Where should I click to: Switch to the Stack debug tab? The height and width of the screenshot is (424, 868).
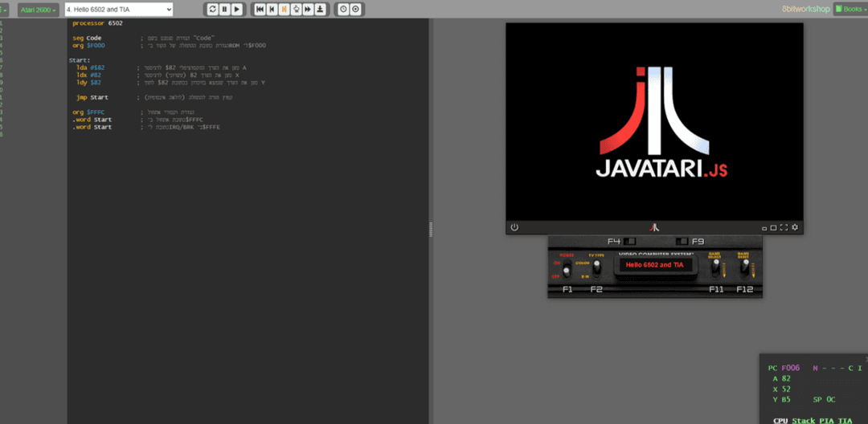pos(803,421)
